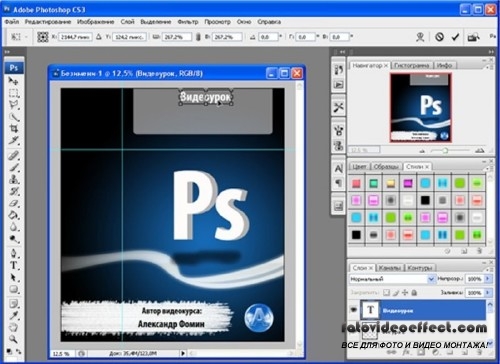500x364 pixels.
Task: Select the Rectangular Marquee tool
Action: click(x=13, y=93)
